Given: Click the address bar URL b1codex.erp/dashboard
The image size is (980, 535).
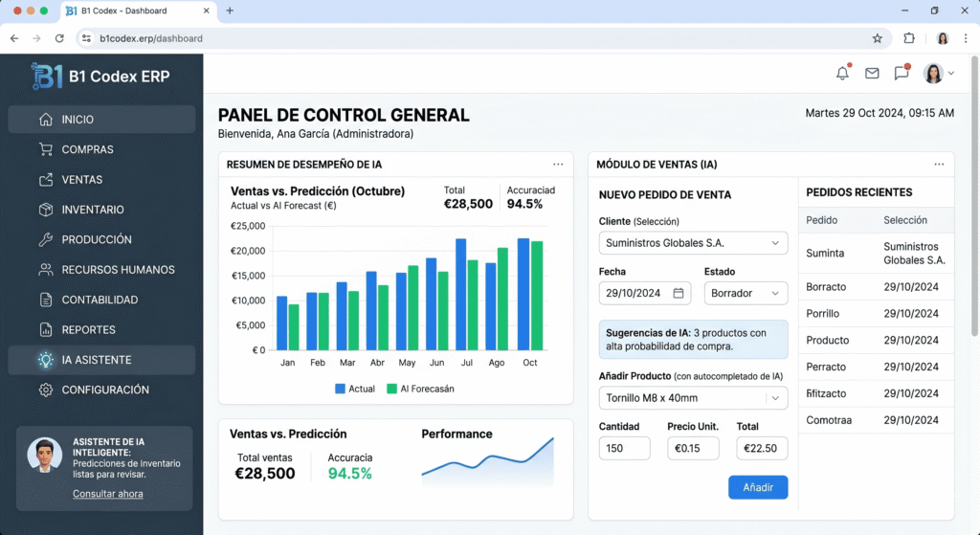Looking at the screenshot, I should 151,38.
